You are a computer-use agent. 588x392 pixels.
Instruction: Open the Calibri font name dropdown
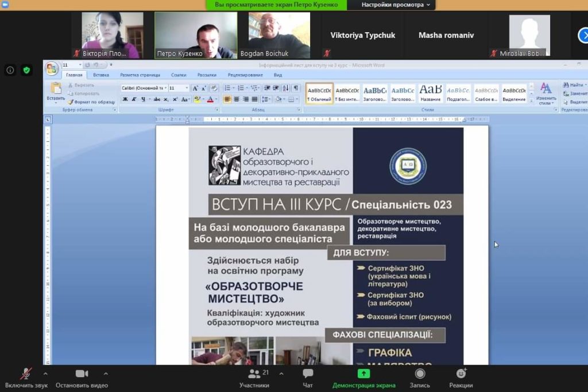(x=143, y=88)
